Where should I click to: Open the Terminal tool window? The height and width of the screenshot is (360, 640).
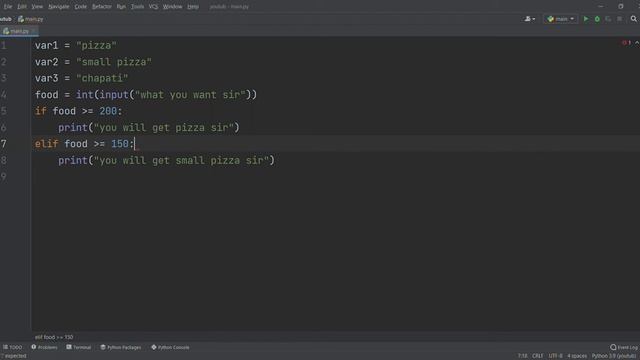(x=79, y=347)
